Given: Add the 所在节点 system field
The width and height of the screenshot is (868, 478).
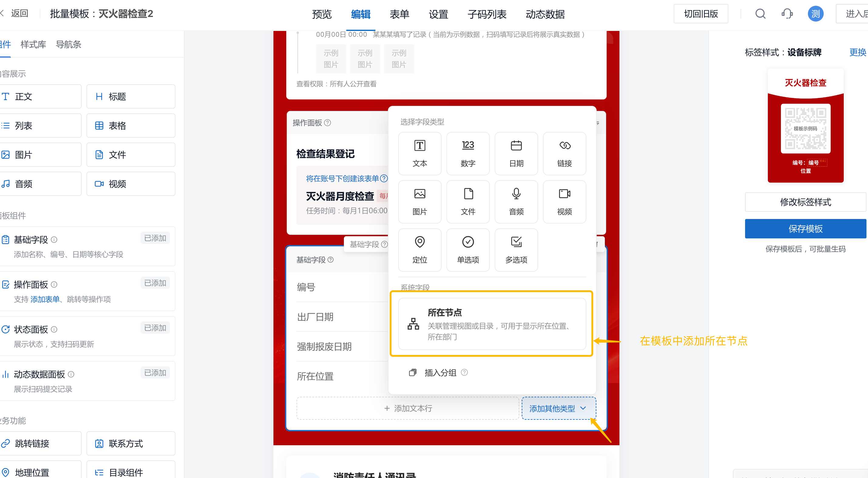Looking at the screenshot, I should click(492, 324).
